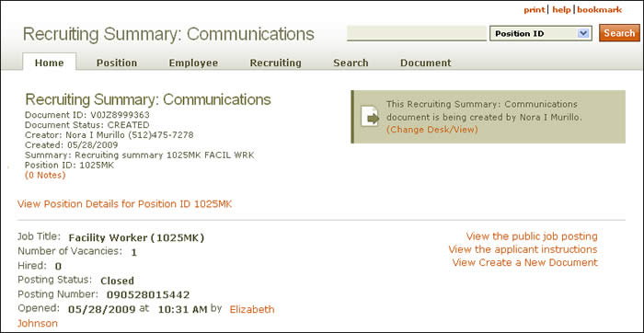This screenshot has width=644, height=333.
Task: Open the 0 Notes link
Action: point(45,176)
